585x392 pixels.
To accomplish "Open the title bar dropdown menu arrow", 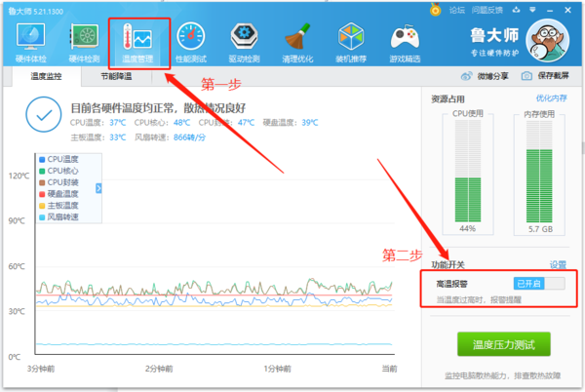I will 532,10.
